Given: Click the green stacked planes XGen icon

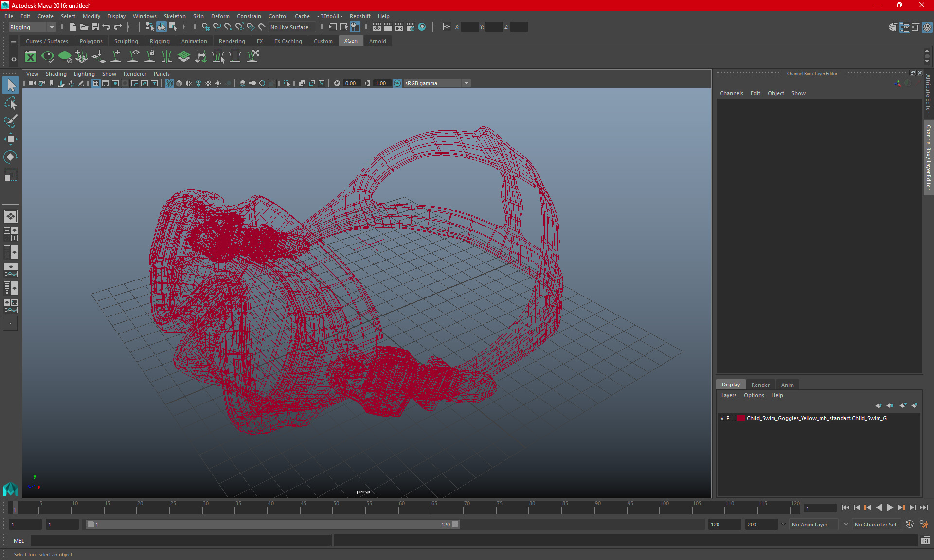Looking at the screenshot, I should pyautogui.click(x=184, y=57).
